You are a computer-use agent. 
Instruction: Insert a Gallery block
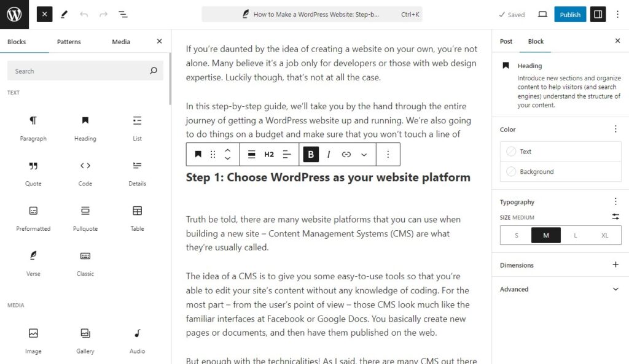point(85,339)
